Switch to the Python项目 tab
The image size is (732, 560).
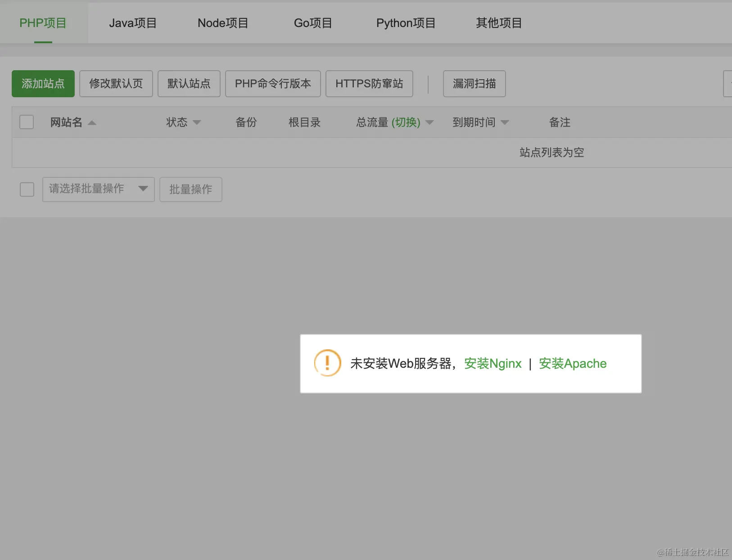[x=406, y=23]
